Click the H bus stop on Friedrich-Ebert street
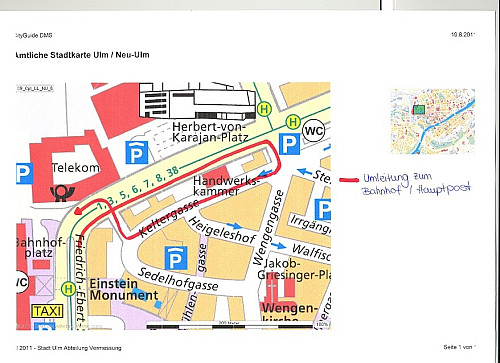Screen dimensions: 500x363 pyautogui.click(x=69, y=289)
